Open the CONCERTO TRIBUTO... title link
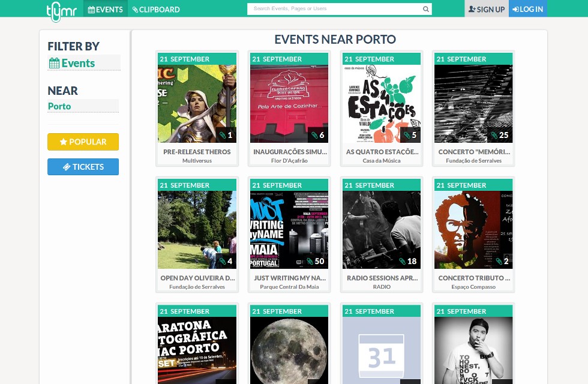The width and height of the screenshot is (588, 384). pyautogui.click(x=474, y=278)
